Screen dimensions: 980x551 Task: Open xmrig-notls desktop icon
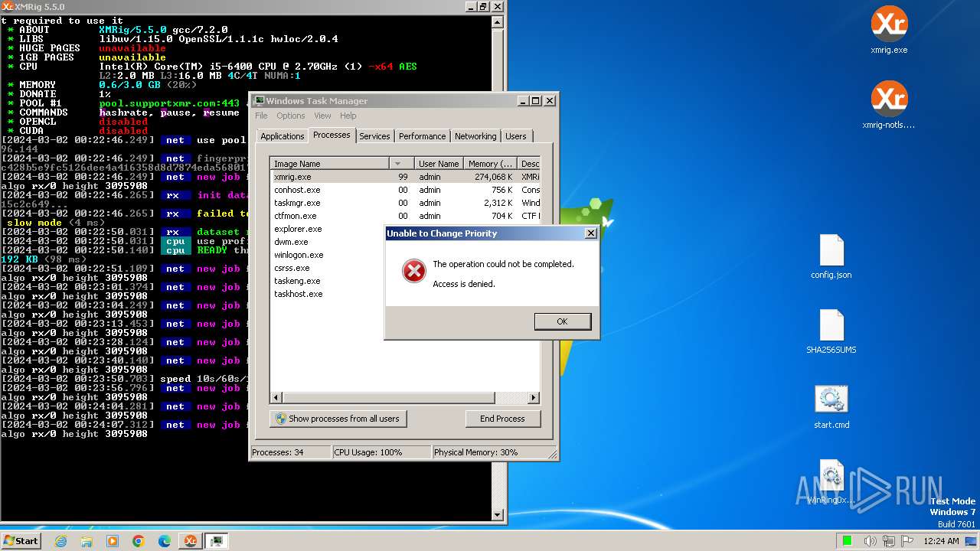[x=889, y=106]
